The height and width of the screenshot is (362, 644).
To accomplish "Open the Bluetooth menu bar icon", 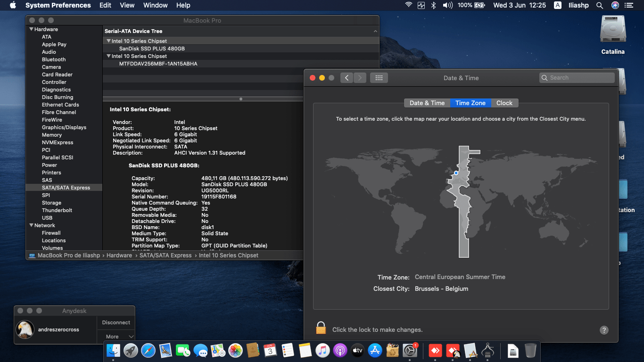I will [434, 5].
